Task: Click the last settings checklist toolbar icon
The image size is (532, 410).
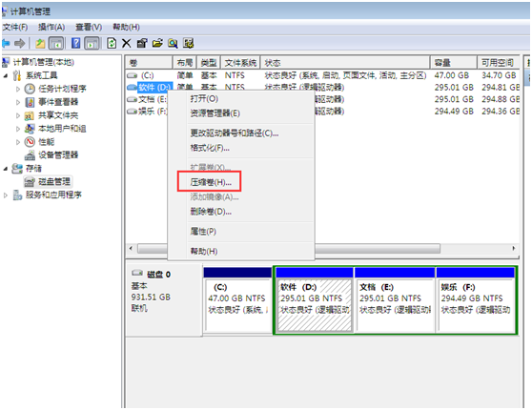Action: click(189, 43)
